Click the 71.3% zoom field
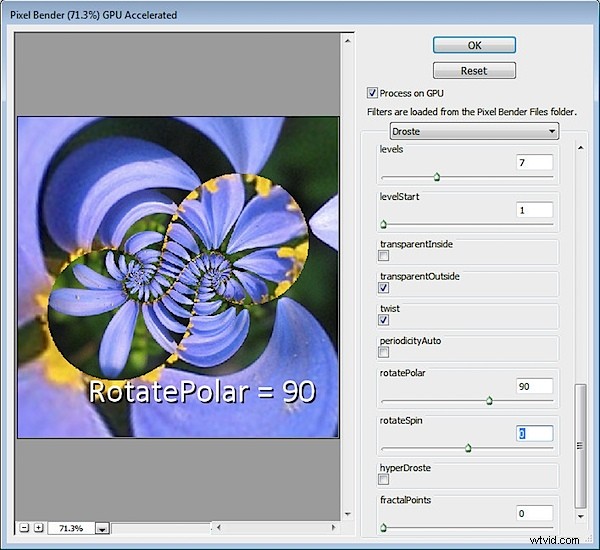 tap(71, 528)
